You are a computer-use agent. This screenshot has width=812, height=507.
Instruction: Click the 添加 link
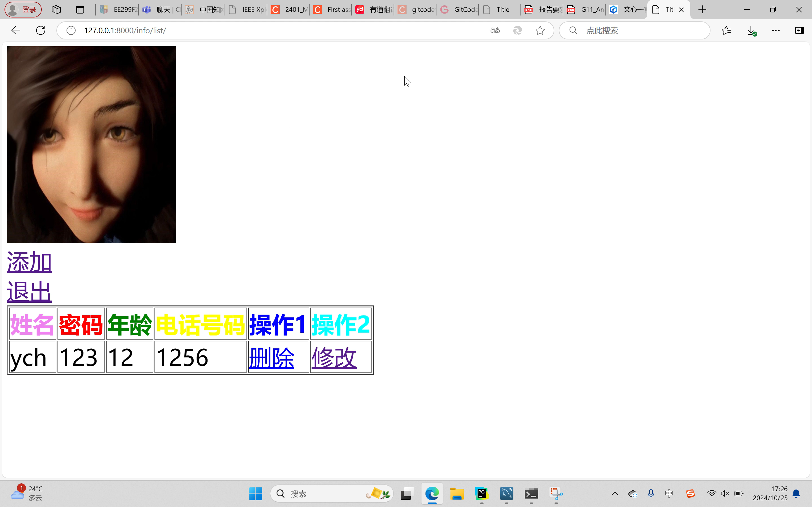point(29,262)
